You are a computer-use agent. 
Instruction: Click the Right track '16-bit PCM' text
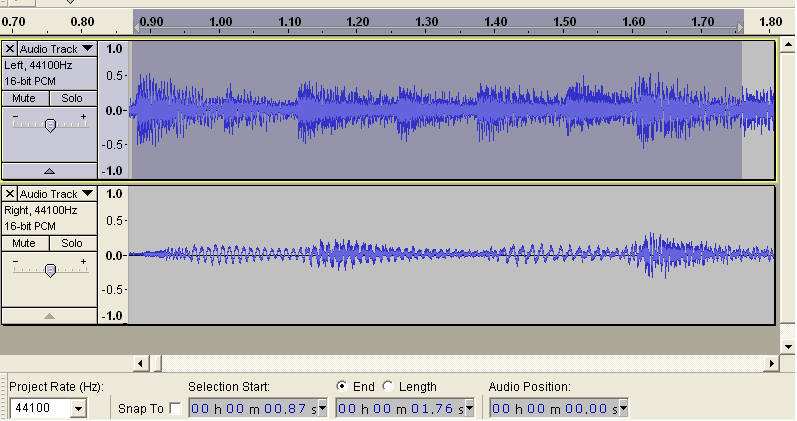(x=30, y=226)
